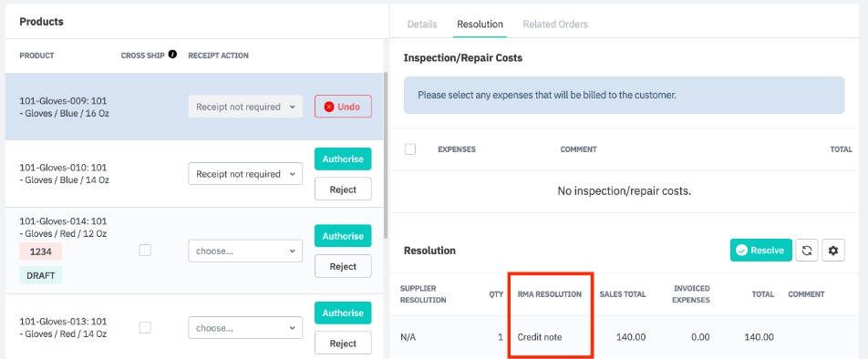
Task: Click the 1234 tag on 101-Gloves-014
Action: pos(40,251)
